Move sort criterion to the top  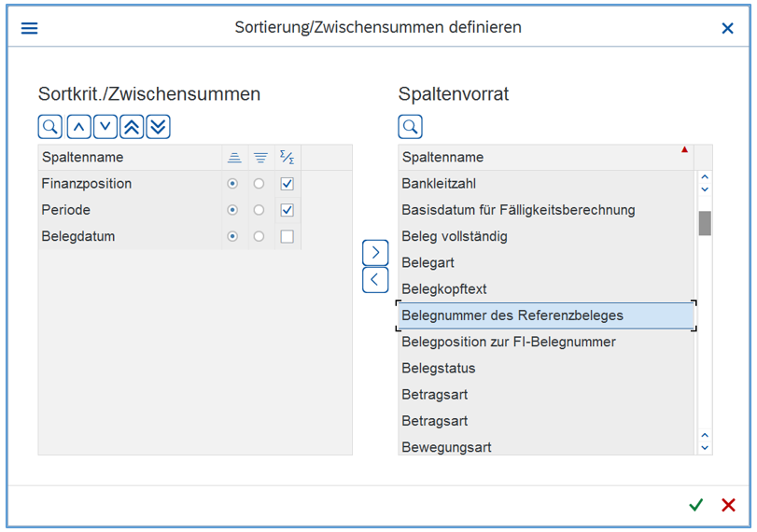132,126
